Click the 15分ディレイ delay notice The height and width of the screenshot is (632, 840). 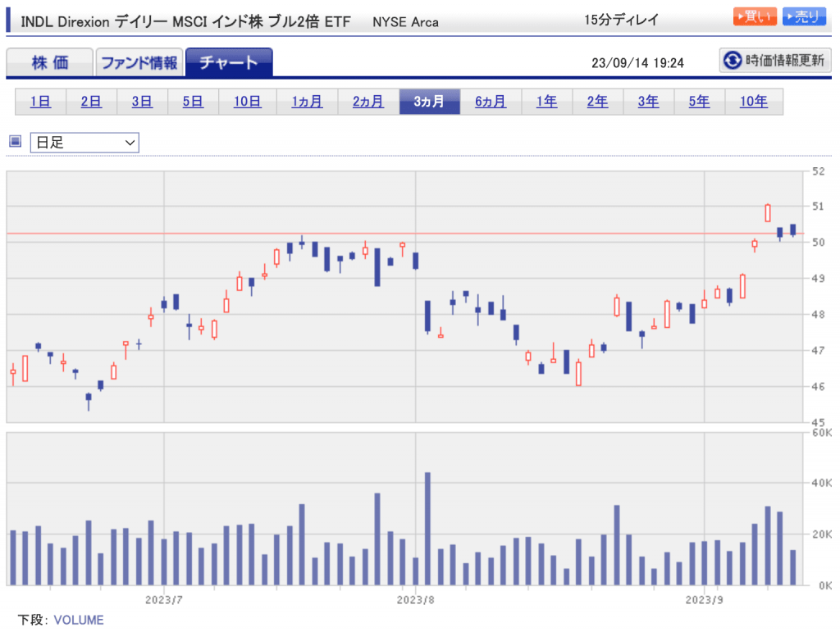click(622, 20)
